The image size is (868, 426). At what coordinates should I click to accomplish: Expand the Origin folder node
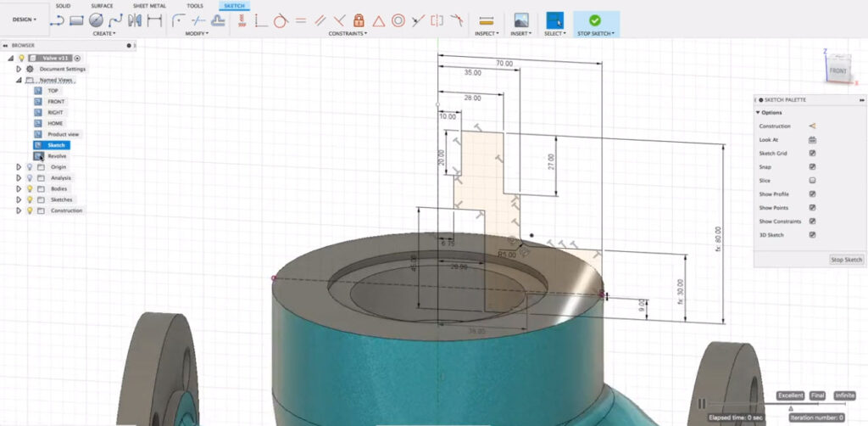coord(19,166)
